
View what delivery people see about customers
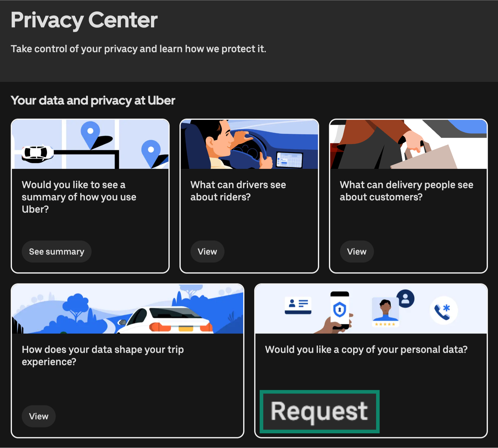coord(357,251)
